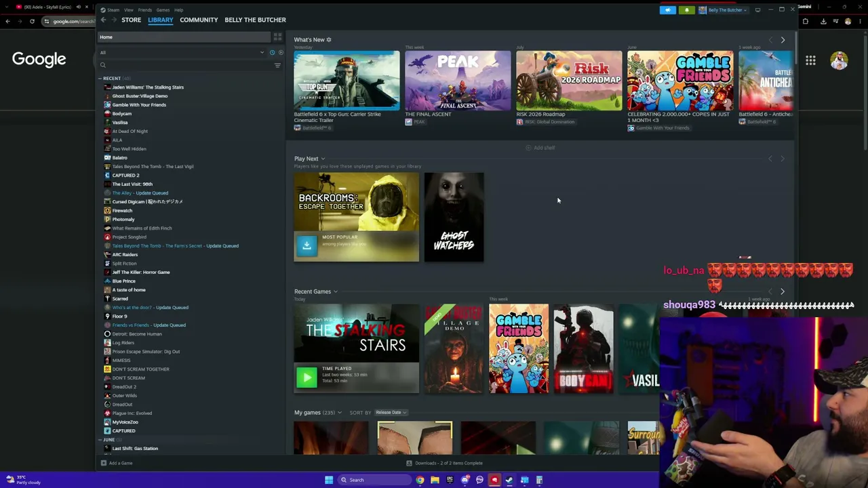
Task: Open Calculator from the taskbar
Action: tap(539, 480)
